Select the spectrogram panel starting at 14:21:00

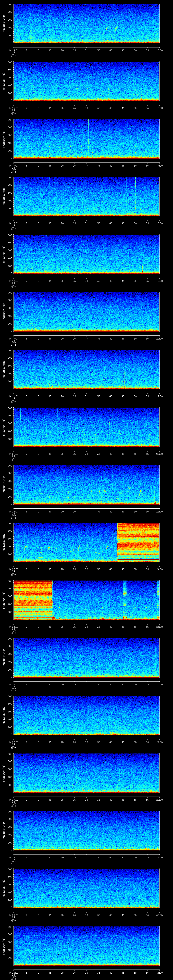pos(86,427)
